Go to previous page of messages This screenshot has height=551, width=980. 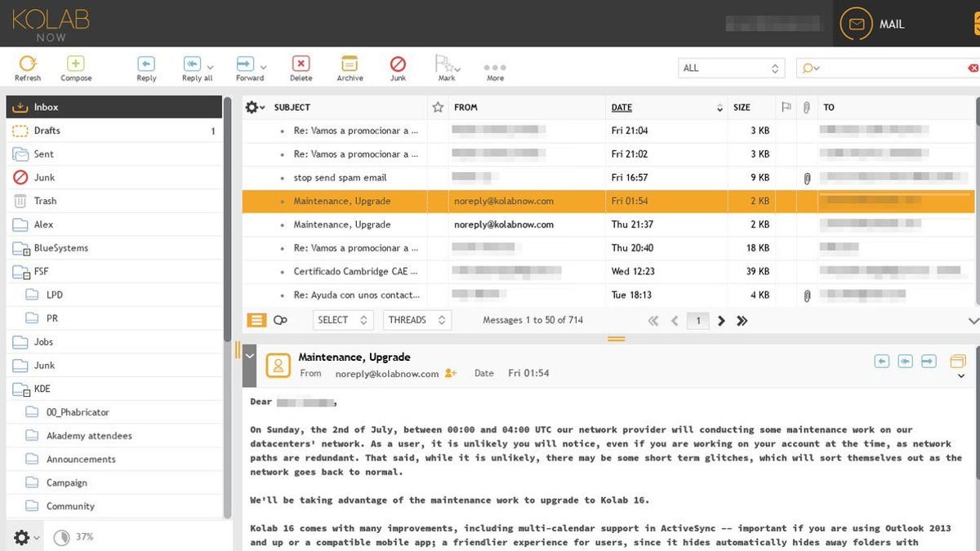pos(675,321)
